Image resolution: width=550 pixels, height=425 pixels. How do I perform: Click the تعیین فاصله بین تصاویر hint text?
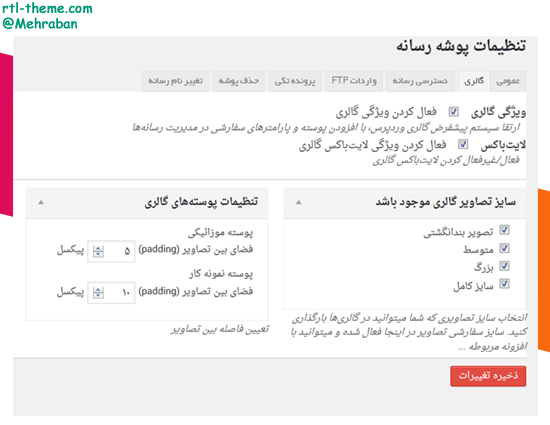(x=220, y=329)
